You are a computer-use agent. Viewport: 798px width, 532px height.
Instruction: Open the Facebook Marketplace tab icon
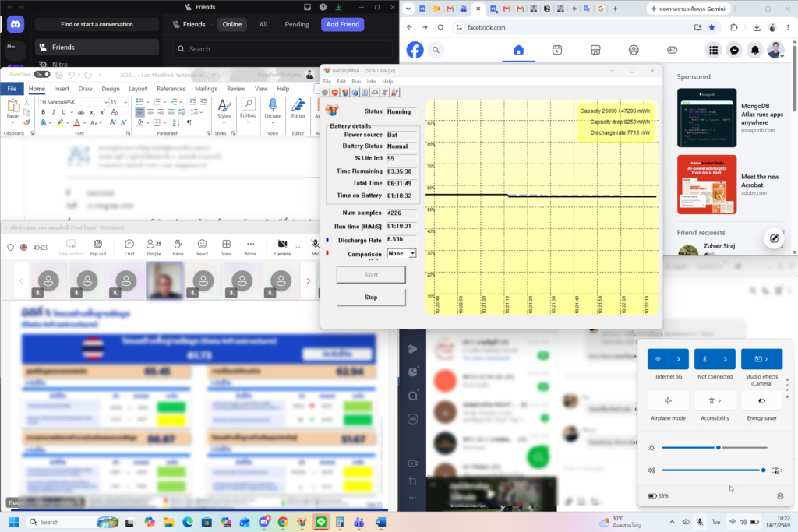pyautogui.click(x=595, y=50)
